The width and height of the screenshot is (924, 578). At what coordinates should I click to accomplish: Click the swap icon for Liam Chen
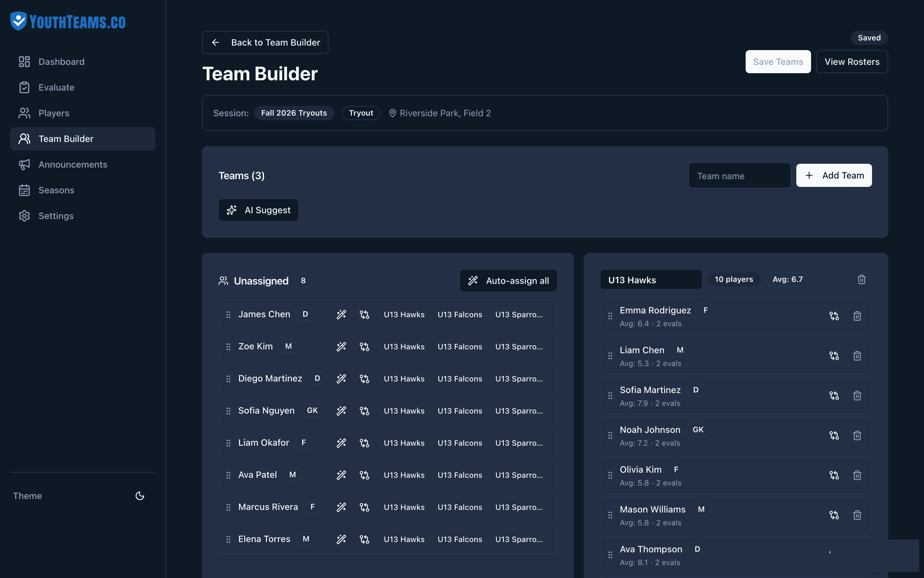[834, 356]
